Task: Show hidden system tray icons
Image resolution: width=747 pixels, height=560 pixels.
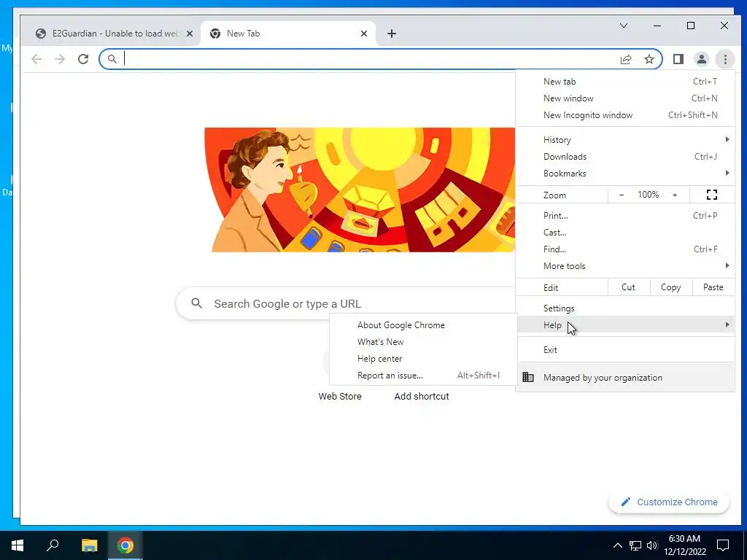Action: (x=617, y=545)
